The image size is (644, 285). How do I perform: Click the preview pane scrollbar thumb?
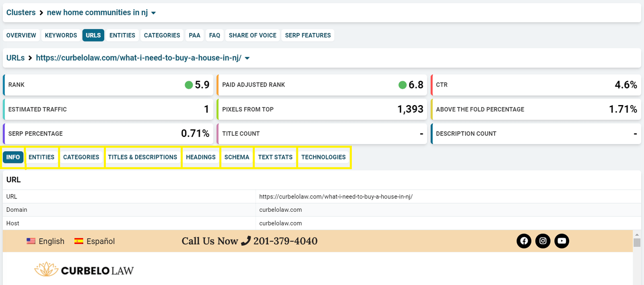point(637,242)
